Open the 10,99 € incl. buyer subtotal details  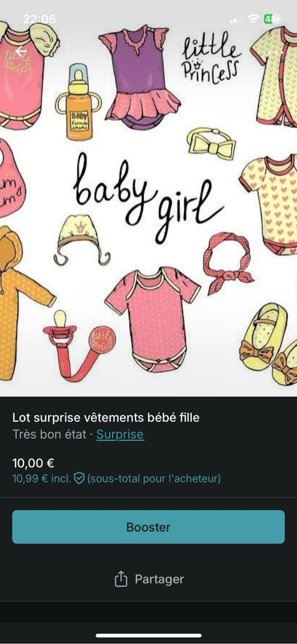(117, 478)
